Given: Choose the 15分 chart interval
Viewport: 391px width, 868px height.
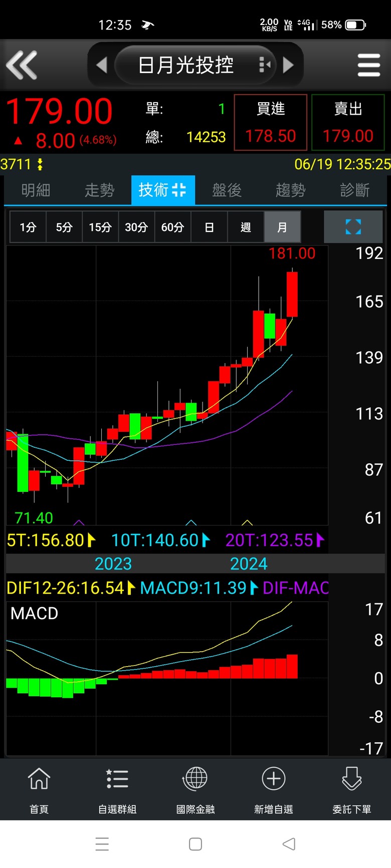Looking at the screenshot, I should (x=100, y=227).
